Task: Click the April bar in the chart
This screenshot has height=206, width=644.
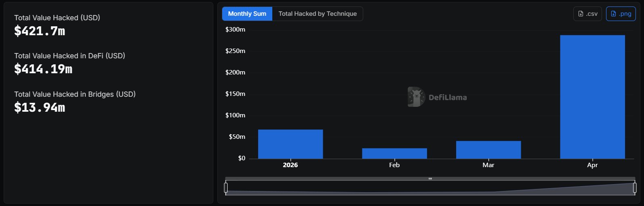Action: pos(592,97)
